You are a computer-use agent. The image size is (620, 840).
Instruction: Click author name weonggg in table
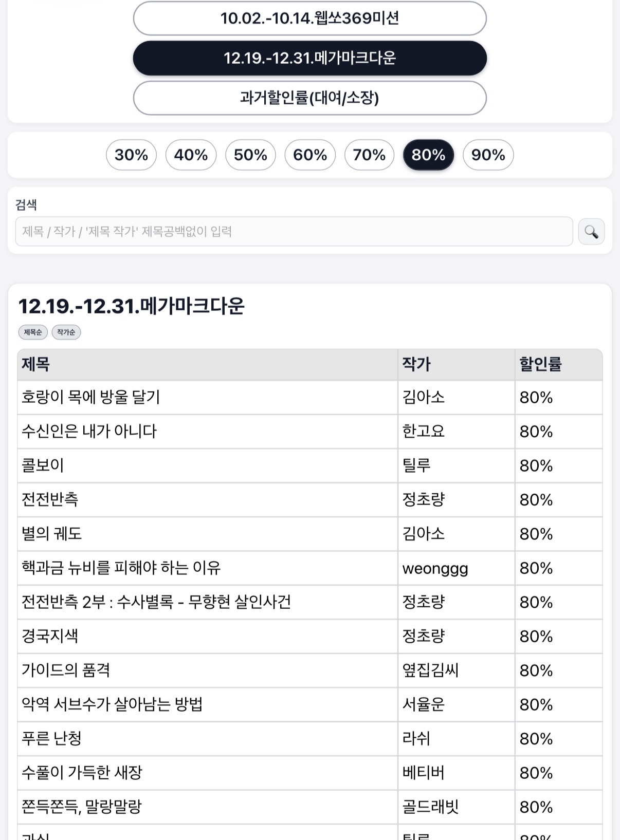[435, 568]
